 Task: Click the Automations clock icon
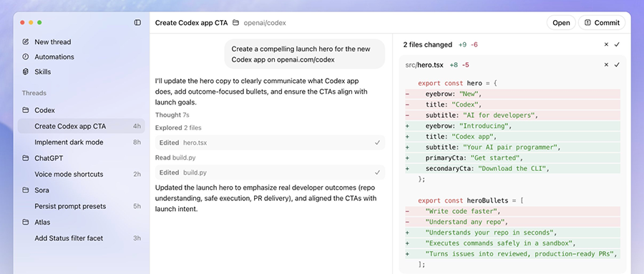pos(26,57)
